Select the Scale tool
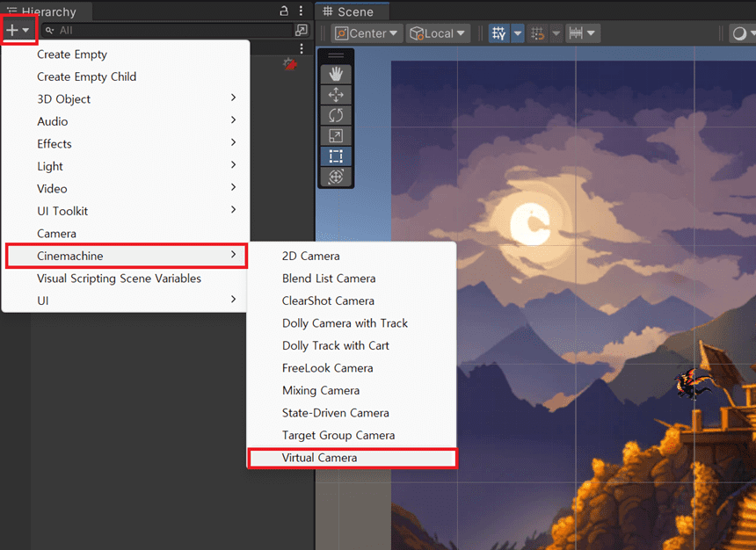This screenshot has width=756, height=550. tap(336, 136)
